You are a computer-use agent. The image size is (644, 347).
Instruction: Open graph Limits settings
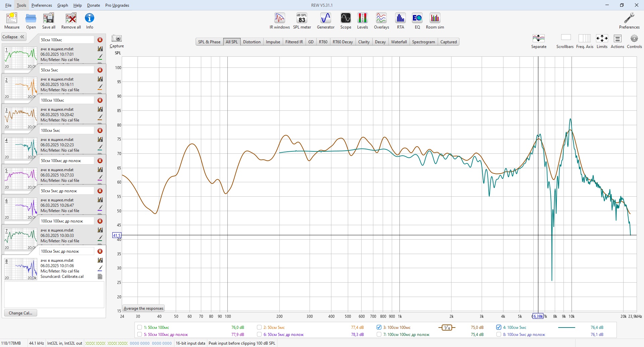[602, 42]
